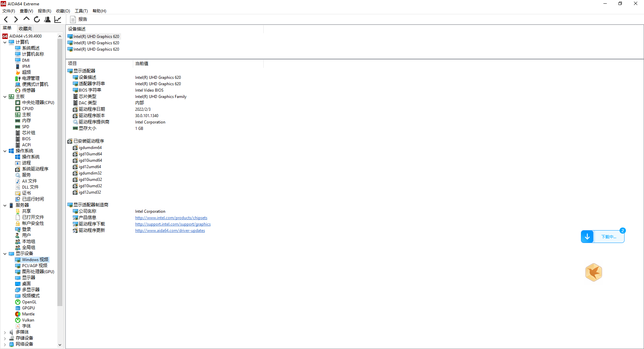Screen dimensions: 644x349
Task: Open the 工具(T) menu
Action: coord(81,11)
